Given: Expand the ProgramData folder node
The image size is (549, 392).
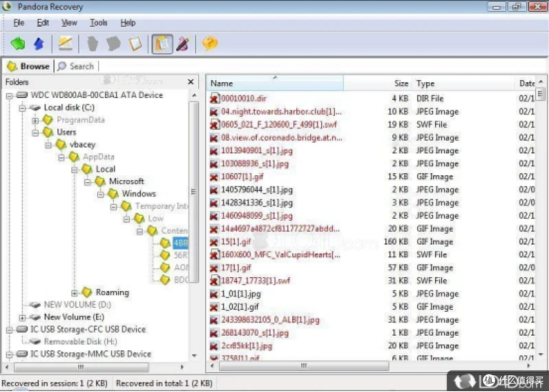Looking at the screenshot, I should pos(36,120).
